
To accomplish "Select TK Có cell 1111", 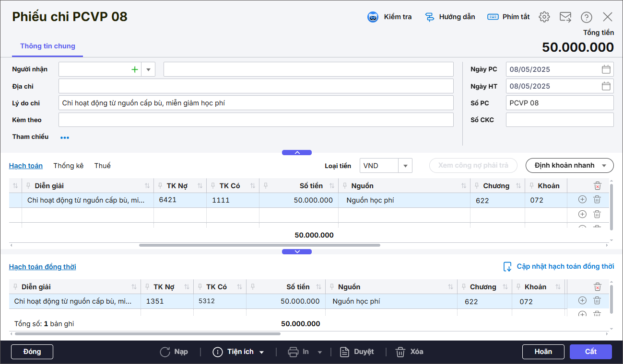I will pos(233,200).
